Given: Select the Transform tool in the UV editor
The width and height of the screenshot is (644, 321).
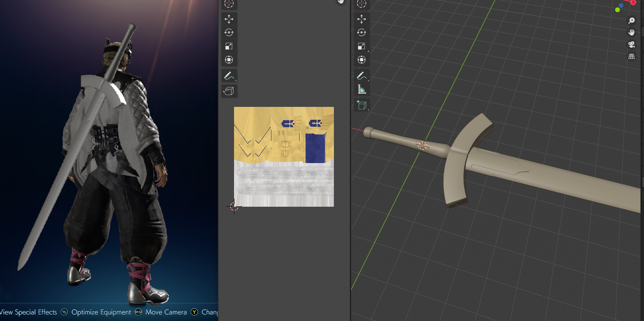Looking at the screenshot, I should tap(229, 60).
